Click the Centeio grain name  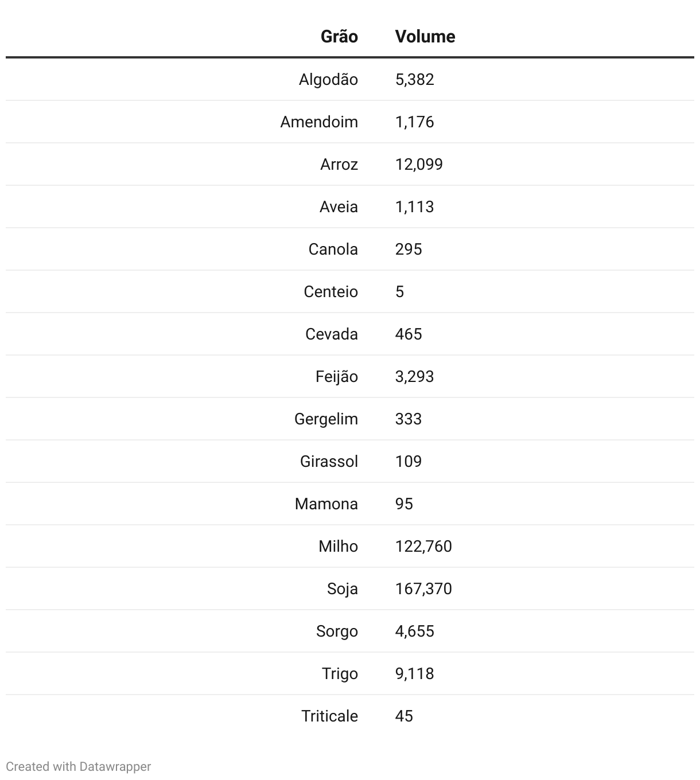330,292
